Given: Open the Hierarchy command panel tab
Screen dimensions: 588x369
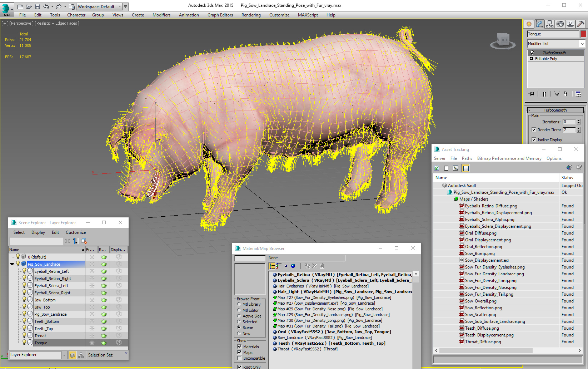Looking at the screenshot, I should pyautogui.click(x=550, y=24).
